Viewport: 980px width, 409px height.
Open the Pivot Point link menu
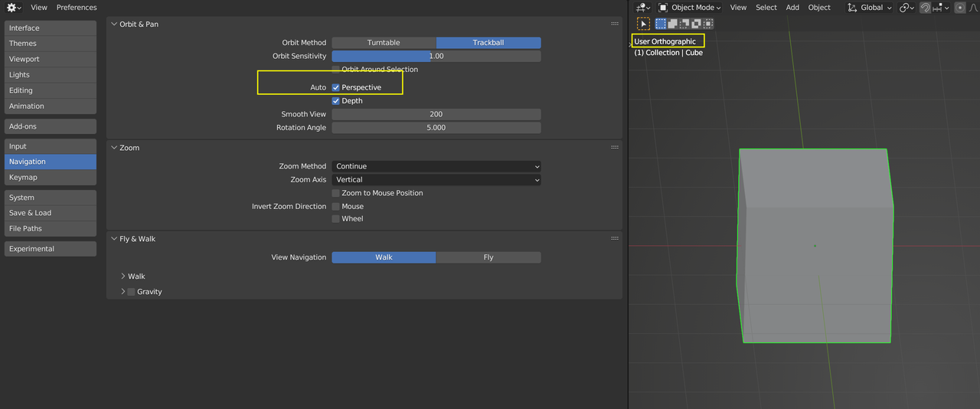[x=907, y=8]
